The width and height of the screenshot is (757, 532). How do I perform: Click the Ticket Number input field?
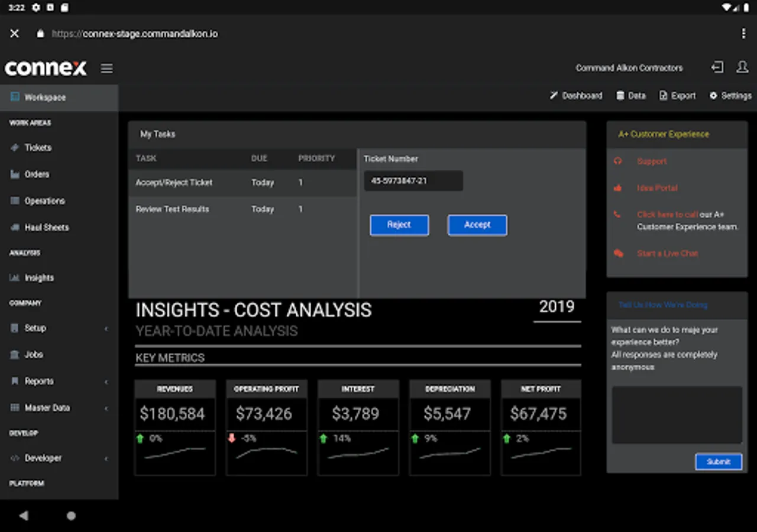click(x=413, y=181)
